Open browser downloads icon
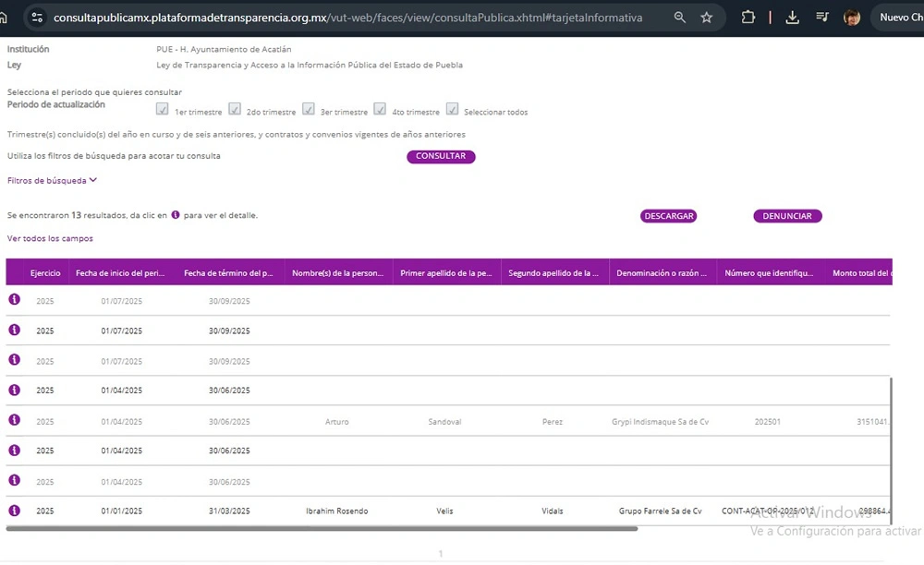This screenshot has height=565, width=924. pos(792,18)
